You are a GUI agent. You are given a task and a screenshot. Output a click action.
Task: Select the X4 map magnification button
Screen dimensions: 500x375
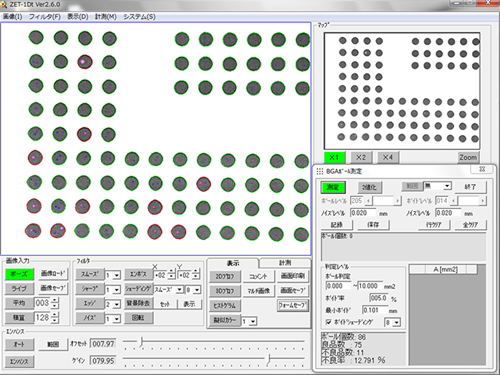[x=388, y=157]
